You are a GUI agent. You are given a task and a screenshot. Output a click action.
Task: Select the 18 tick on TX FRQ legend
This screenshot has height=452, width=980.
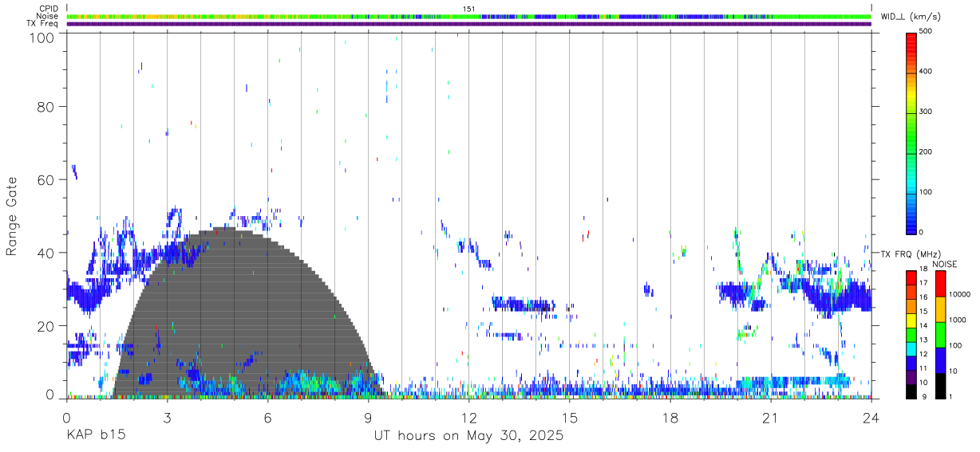coord(923,269)
